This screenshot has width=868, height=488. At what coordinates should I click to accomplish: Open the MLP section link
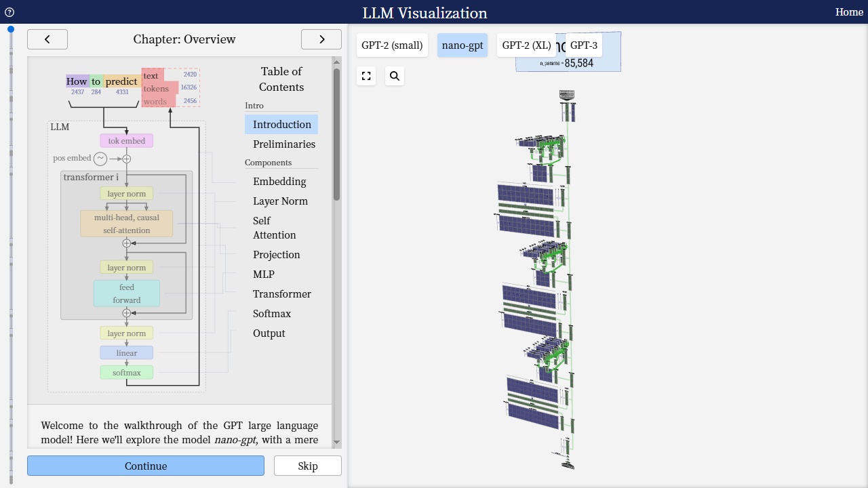click(264, 274)
